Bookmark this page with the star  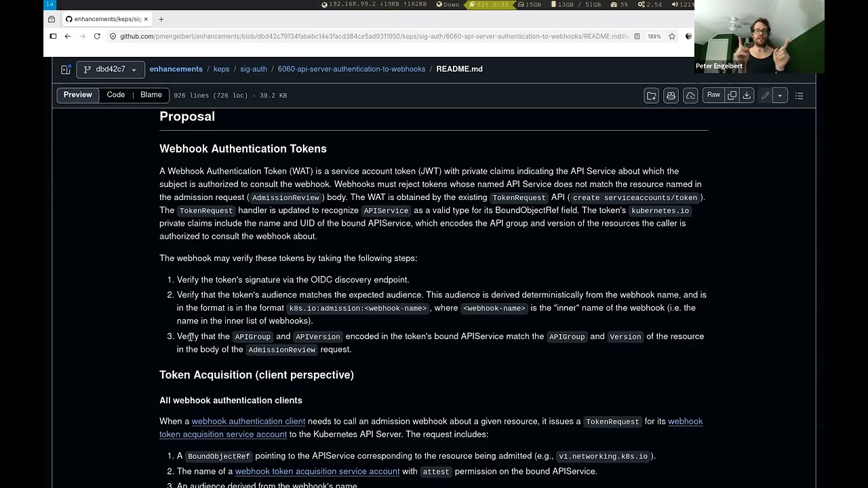pos(671,36)
